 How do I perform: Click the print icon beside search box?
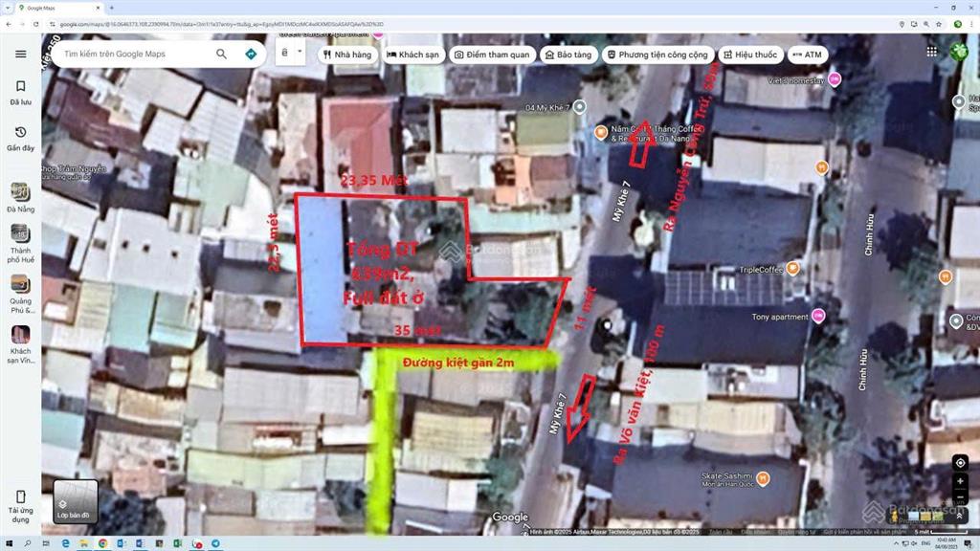click(284, 53)
